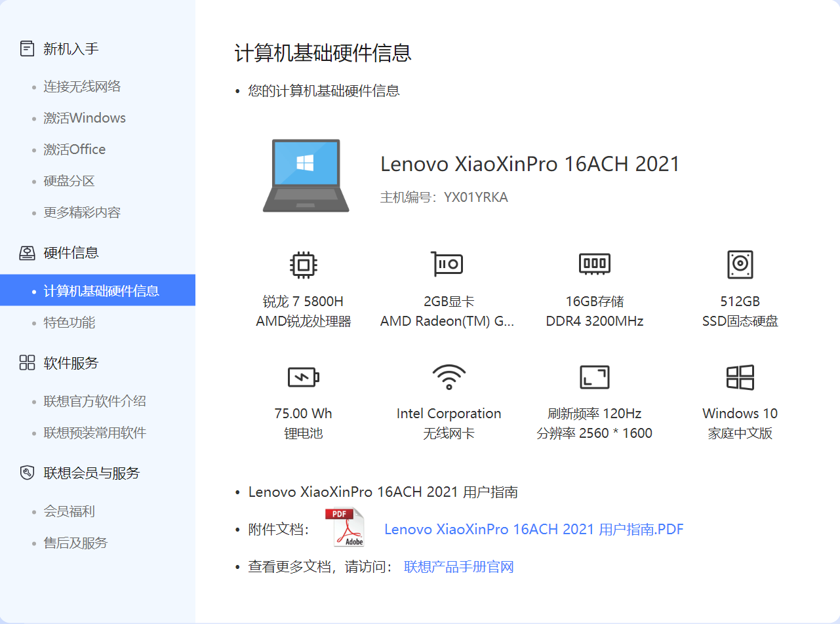Click the Windows 10 logo icon
Viewport: 840px width, 624px height.
[x=740, y=378]
